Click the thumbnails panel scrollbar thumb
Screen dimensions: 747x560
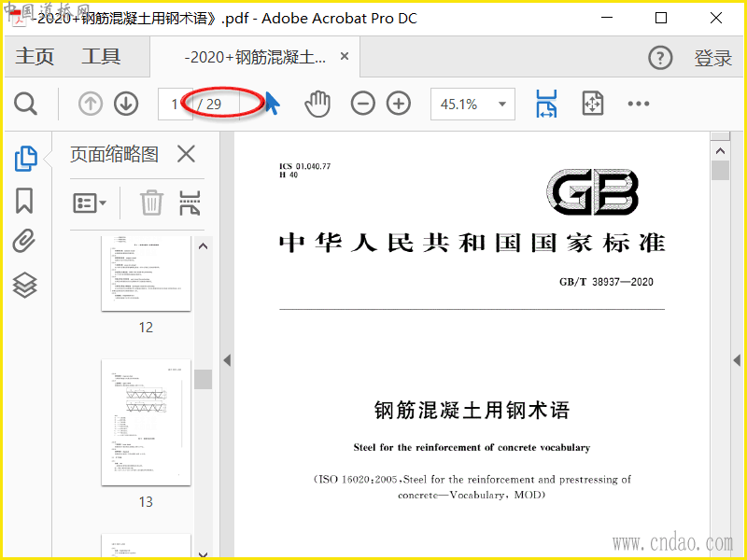point(203,380)
